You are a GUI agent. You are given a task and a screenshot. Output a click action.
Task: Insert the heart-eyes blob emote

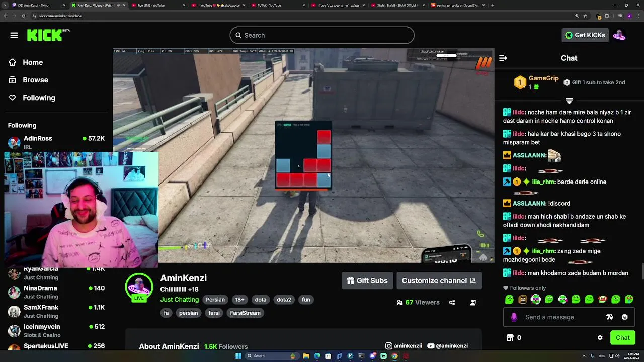coord(629,300)
